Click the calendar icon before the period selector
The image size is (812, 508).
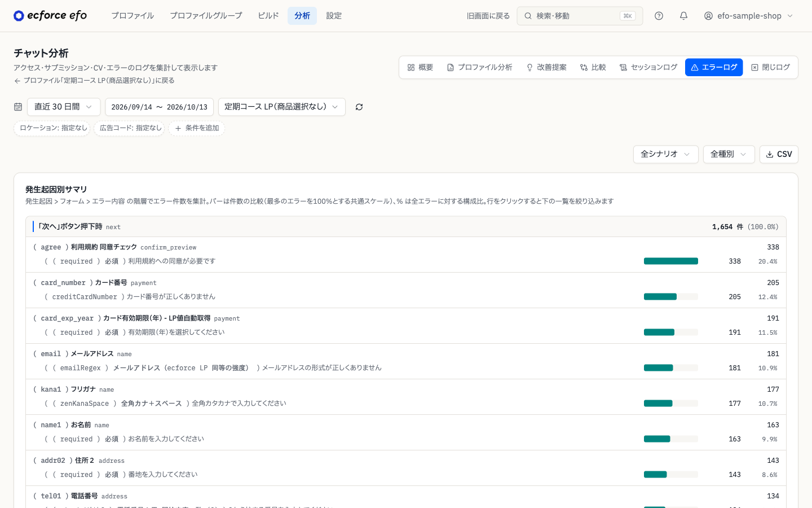18,107
